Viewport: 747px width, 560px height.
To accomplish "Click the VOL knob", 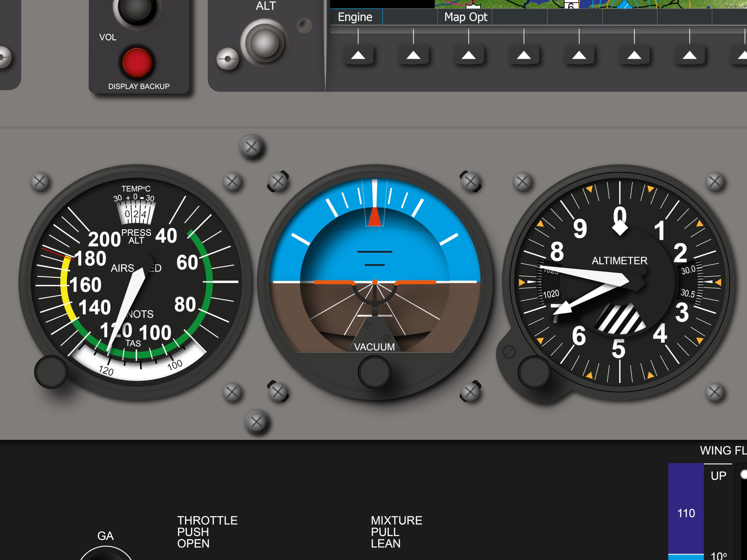I will tap(137, 7).
